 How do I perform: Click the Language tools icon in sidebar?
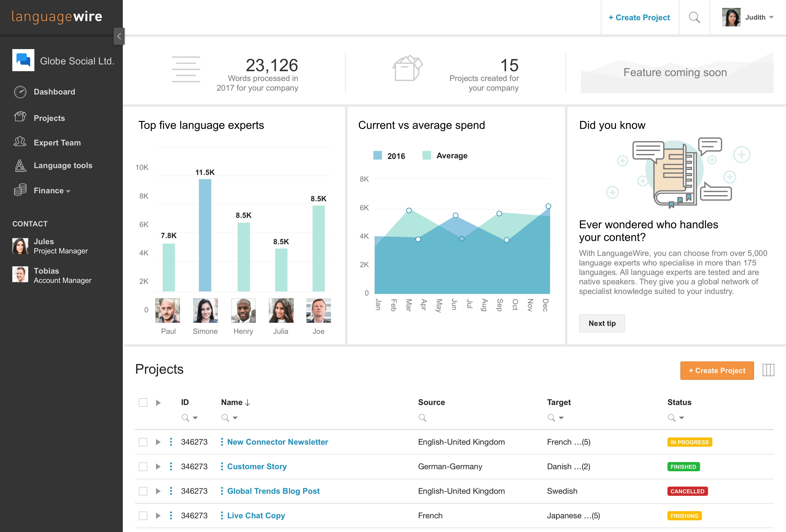pyautogui.click(x=20, y=166)
